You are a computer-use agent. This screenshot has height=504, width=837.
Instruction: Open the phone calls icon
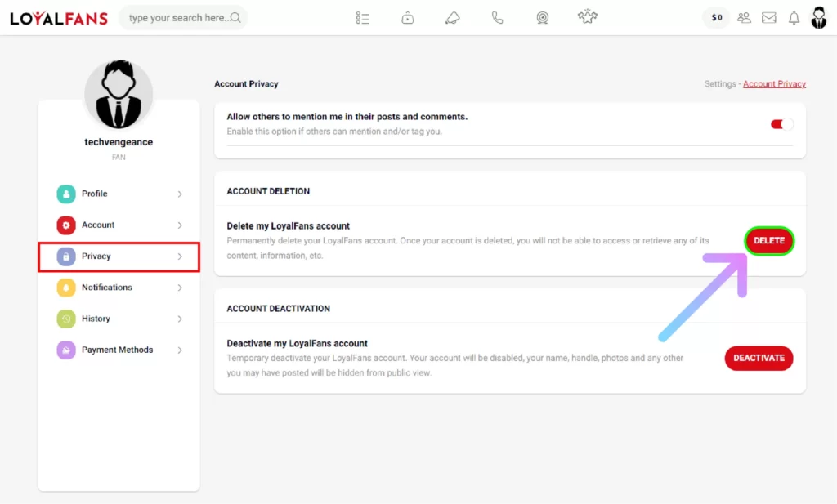tap(497, 18)
